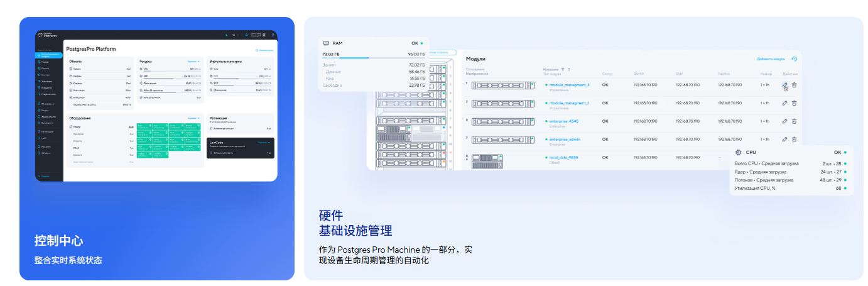Click the PostgresPro Platform dashboard title
Screen dimensions: 868x286
90,49
